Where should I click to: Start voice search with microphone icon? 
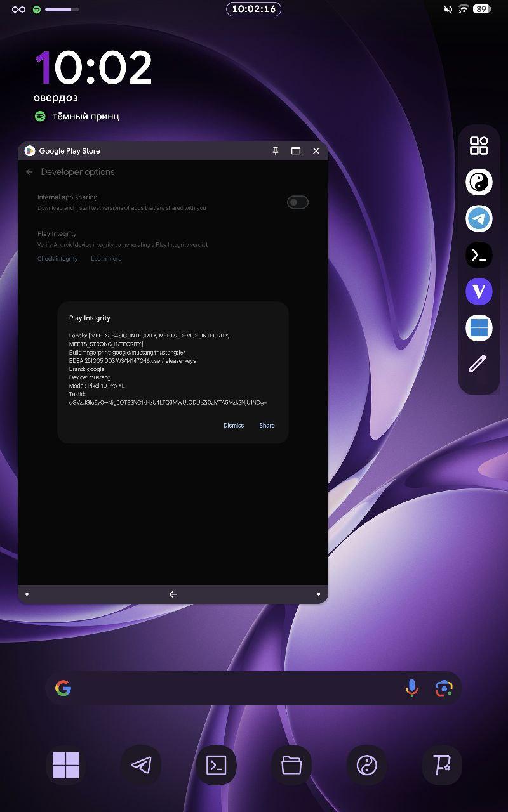point(411,688)
